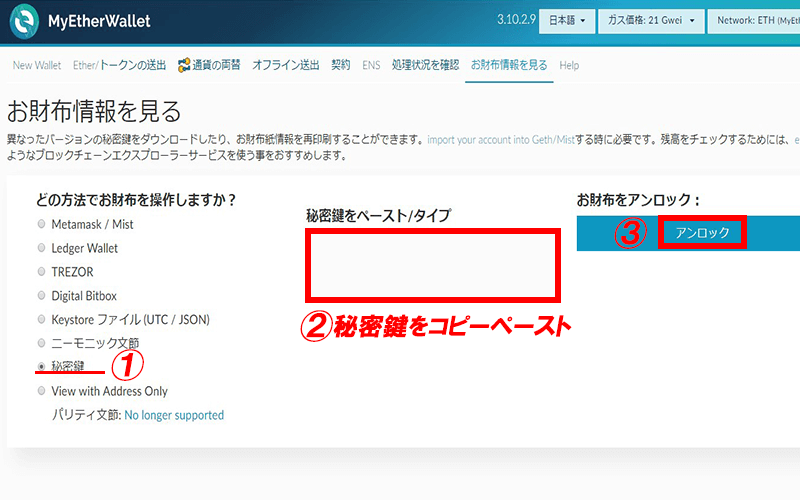This screenshot has width=800, height=500.
Task: Select the お財布情報を見る tab
Action: pos(509,65)
